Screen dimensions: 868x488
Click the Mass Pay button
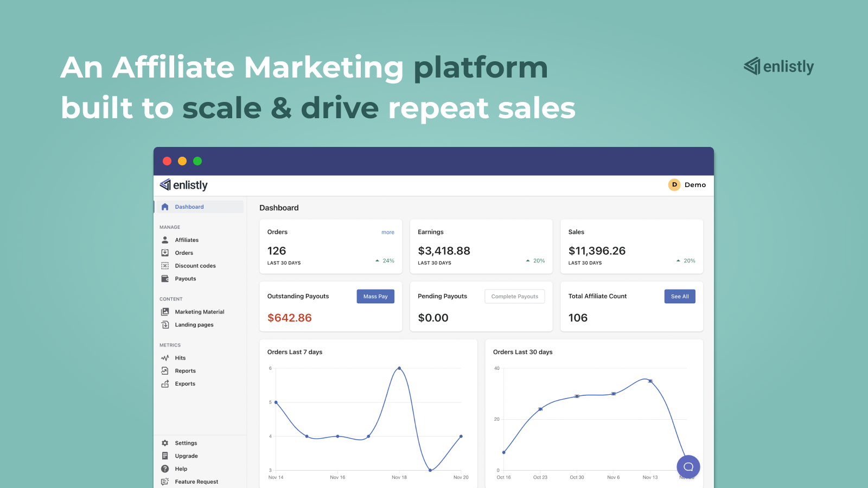tap(375, 297)
